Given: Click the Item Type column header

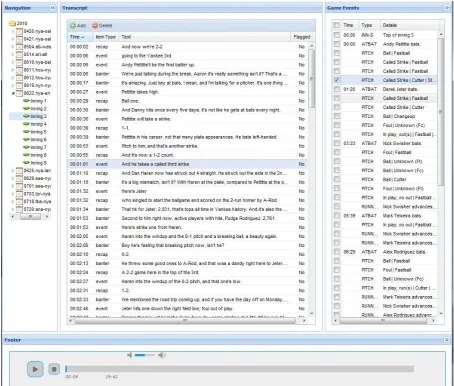Looking at the screenshot, I should pos(106,37).
